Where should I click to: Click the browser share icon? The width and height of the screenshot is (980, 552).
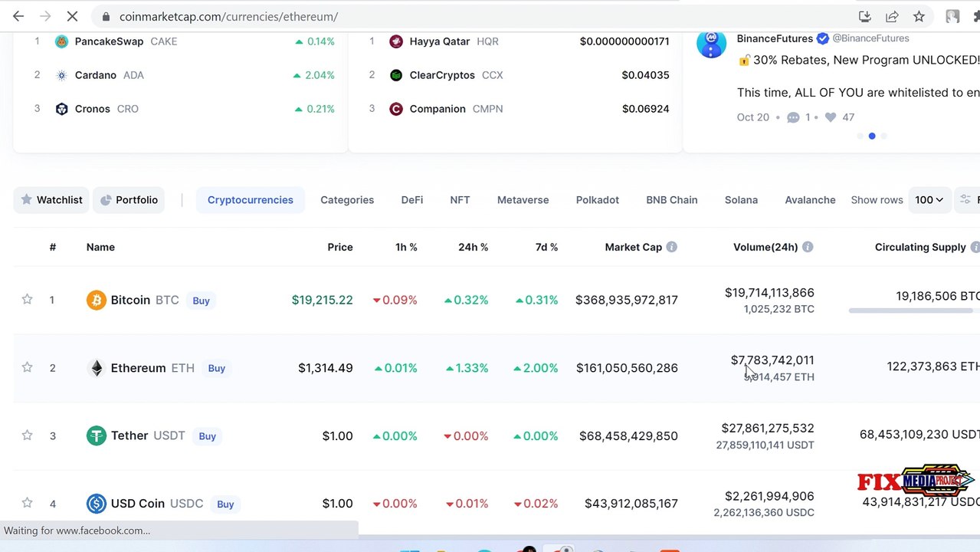(x=892, y=16)
